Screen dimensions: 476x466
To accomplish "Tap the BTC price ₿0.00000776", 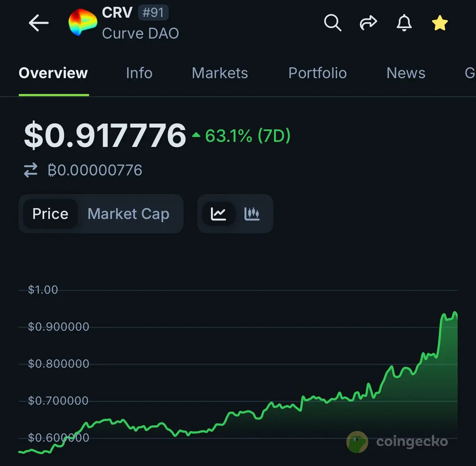I will pos(95,170).
